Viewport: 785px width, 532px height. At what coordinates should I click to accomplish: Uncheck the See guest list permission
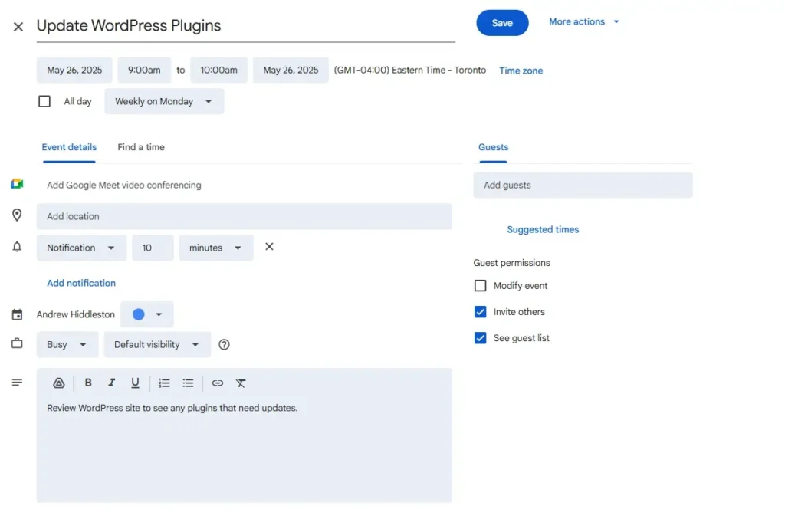(x=480, y=338)
